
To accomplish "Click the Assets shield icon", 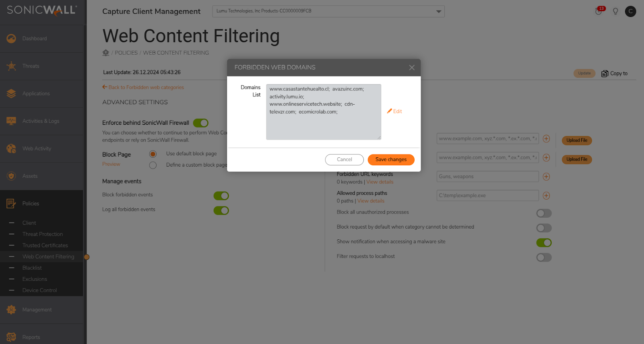I will coord(11,176).
